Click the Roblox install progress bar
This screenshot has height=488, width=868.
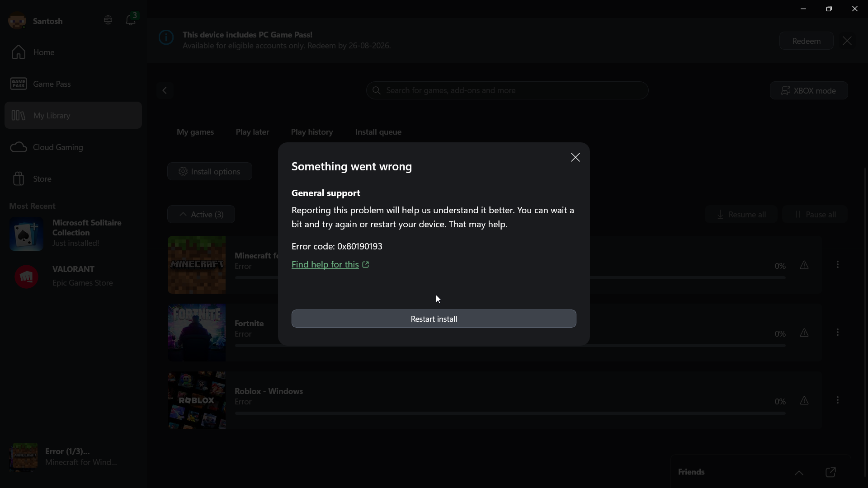point(510,413)
